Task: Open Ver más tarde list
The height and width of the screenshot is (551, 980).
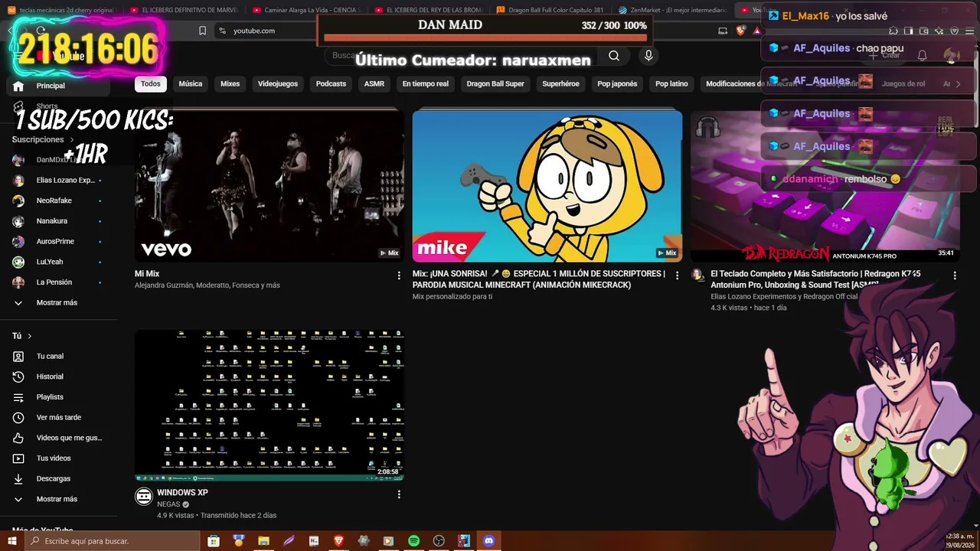Action: coord(58,417)
